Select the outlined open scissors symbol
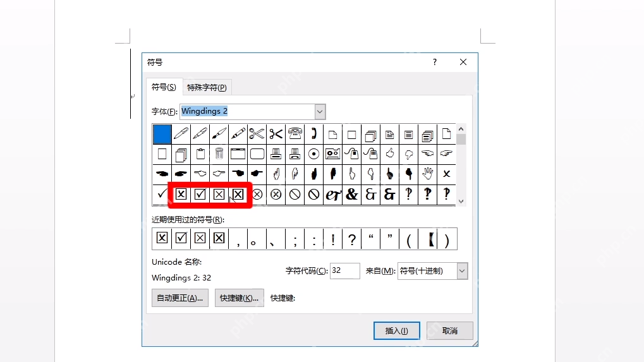The height and width of the screenshot is (362, 644). (257, 134)
